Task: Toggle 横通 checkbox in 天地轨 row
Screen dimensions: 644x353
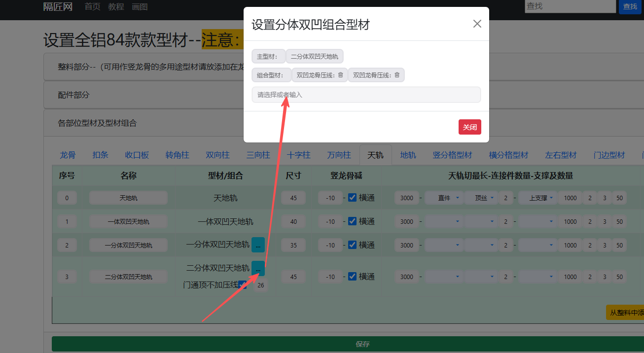Action: coord(352,197)
